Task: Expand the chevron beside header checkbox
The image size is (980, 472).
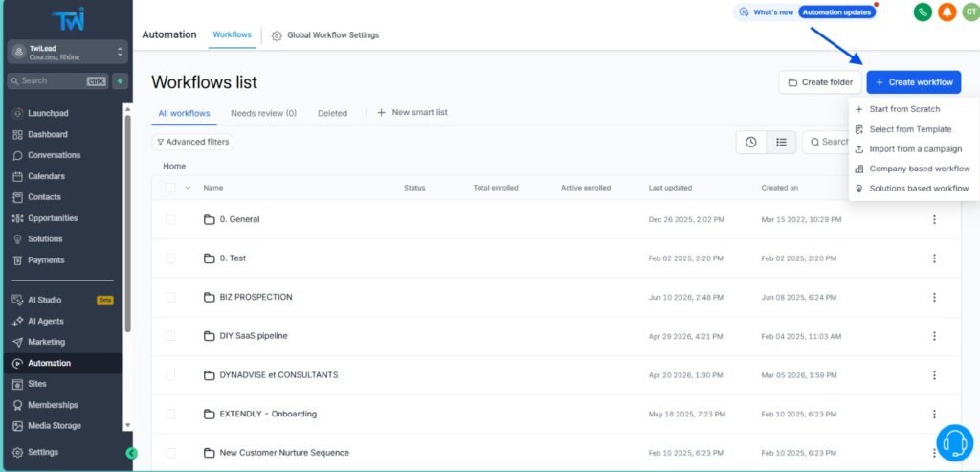Action: [188, 188]
